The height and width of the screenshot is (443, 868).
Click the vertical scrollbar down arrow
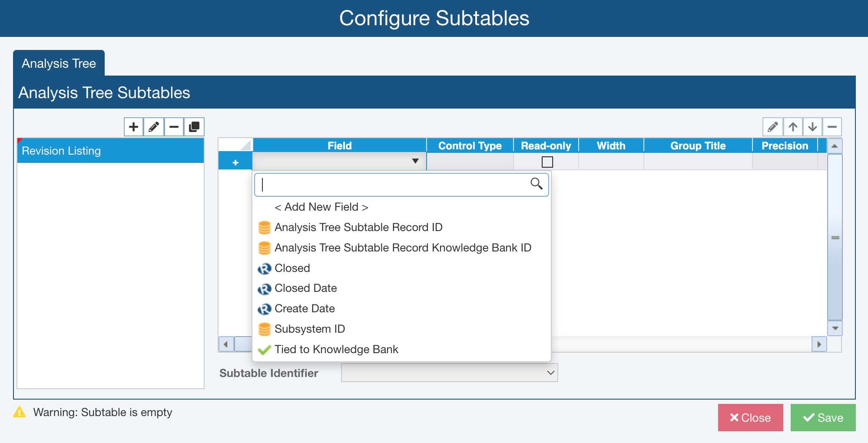pos(835,328)
